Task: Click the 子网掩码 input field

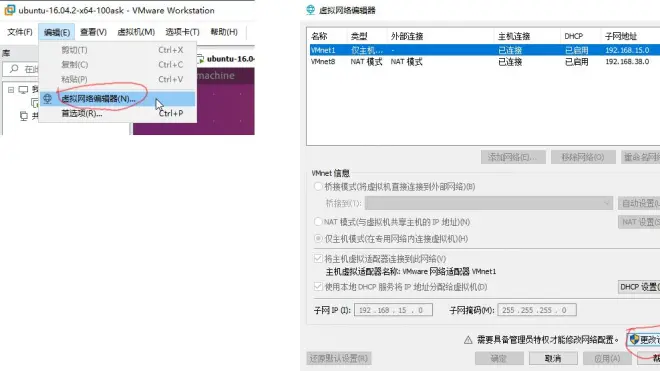Action: (537, 310)
